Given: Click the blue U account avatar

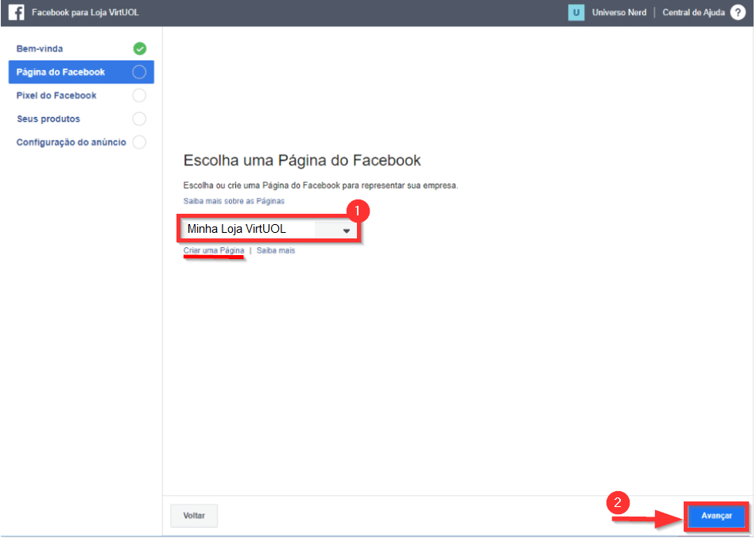Looking at the screenshot, I should coord(576,13).
